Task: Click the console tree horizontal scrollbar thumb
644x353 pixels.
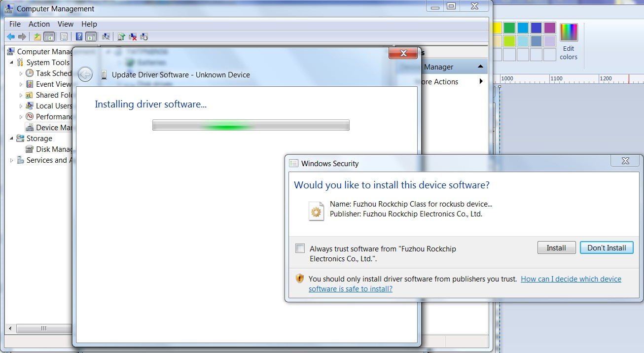Action: [x=43, y=328]
